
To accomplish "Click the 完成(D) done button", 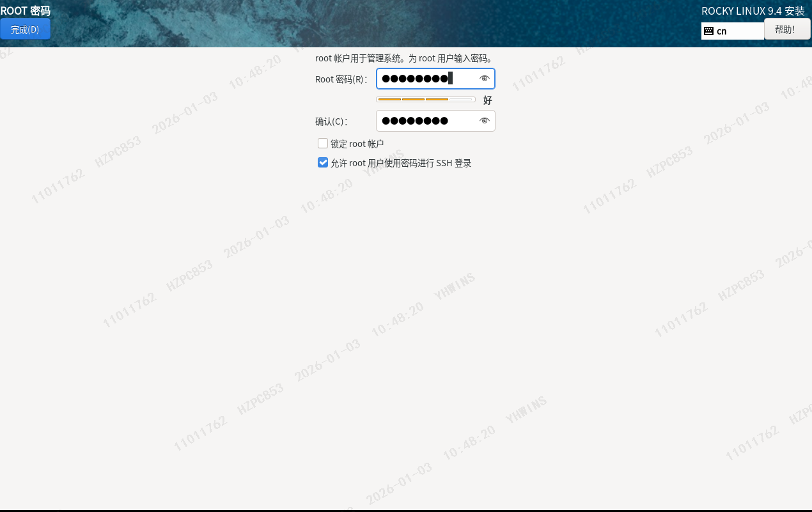I will point(25,29).
